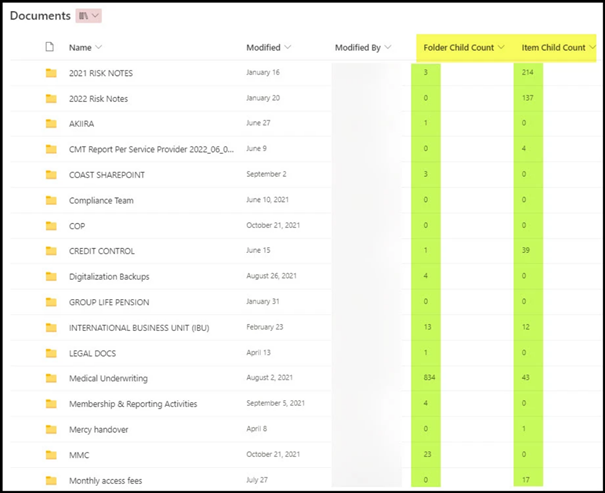Viewport: 605px width, 493px height.
Task: Open the COP folder name
Action: click(77, 226)
